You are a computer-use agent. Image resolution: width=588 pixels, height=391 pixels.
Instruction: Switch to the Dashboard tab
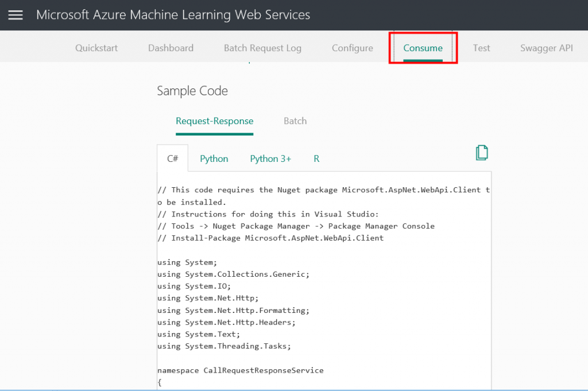[x=171, y=48]
